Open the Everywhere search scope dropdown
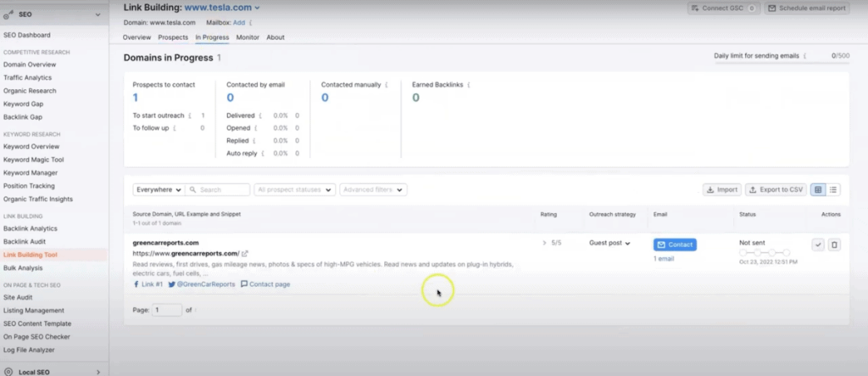 click(159, 189)
